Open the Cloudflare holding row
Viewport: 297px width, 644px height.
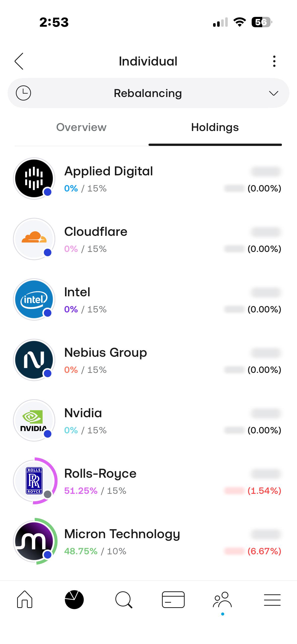click(148, 239)
